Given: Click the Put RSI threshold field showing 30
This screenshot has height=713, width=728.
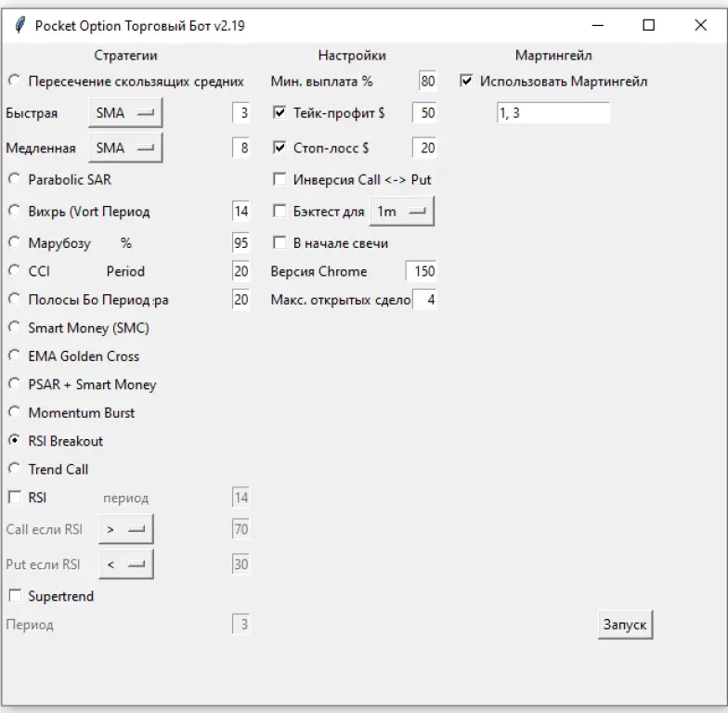Looking at the screenshot, I should (241, 564).
